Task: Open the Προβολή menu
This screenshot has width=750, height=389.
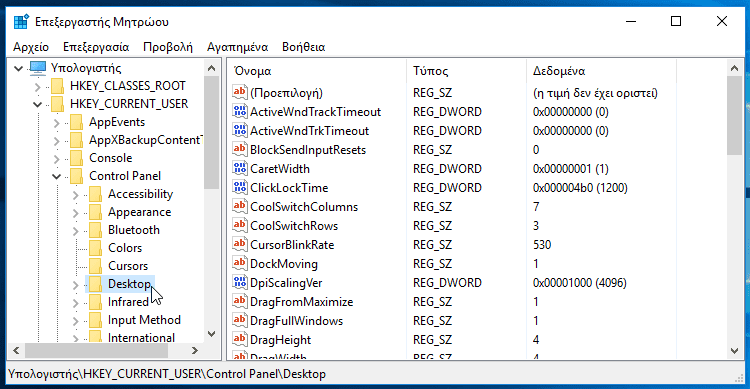Action: pyautogui.click(x=168, y=47)
